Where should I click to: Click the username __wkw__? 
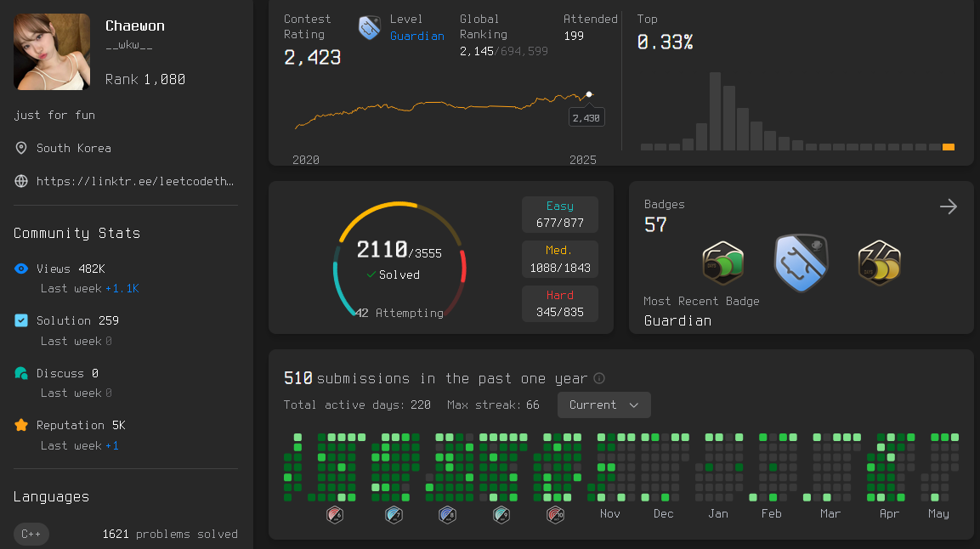(x=128, y=45)
